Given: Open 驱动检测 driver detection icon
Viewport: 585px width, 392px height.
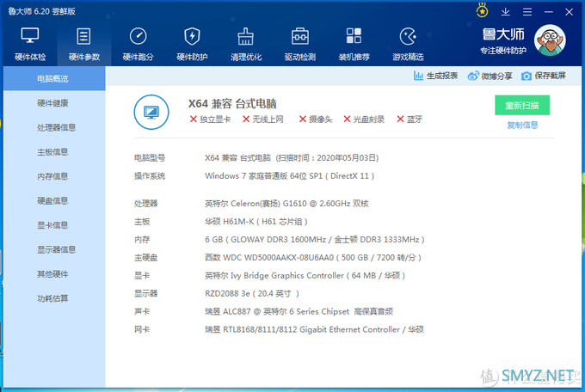Looking at the screenshot, I should coord(300,36).
